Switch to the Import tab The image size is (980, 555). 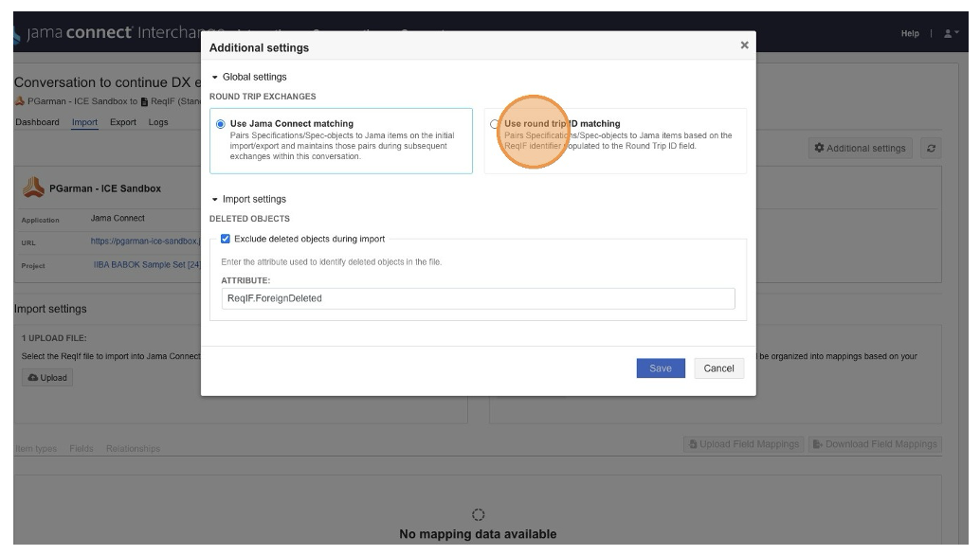pyautogui.click(x=84, y=122)
